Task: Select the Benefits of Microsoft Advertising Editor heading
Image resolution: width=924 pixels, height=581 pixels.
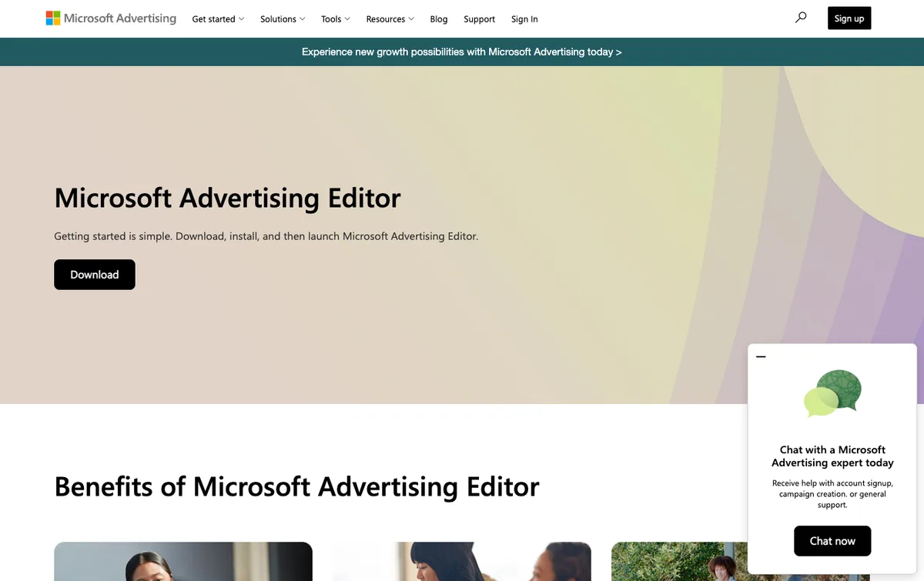Action: pos(296,486)
